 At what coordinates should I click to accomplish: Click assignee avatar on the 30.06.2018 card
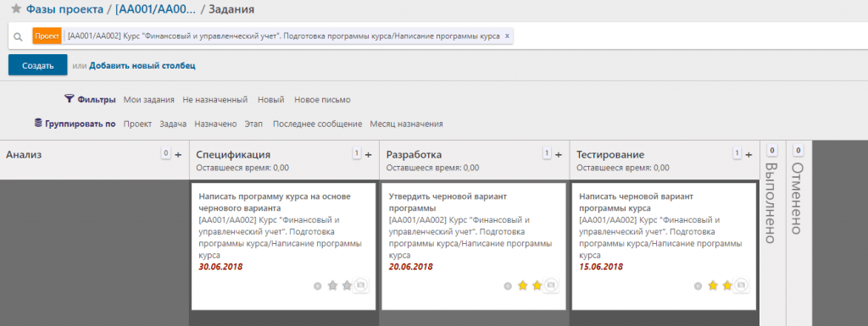tap(361, 285)
